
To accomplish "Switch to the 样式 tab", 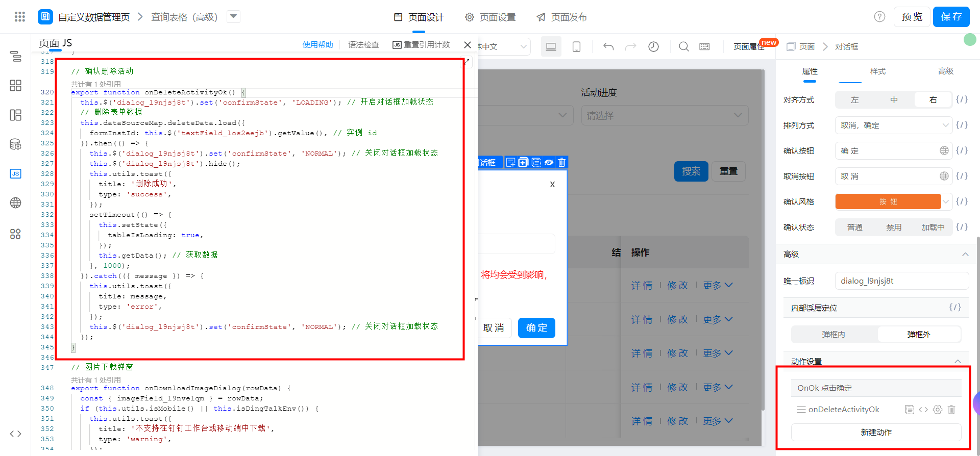I will [x=877, y=71].
